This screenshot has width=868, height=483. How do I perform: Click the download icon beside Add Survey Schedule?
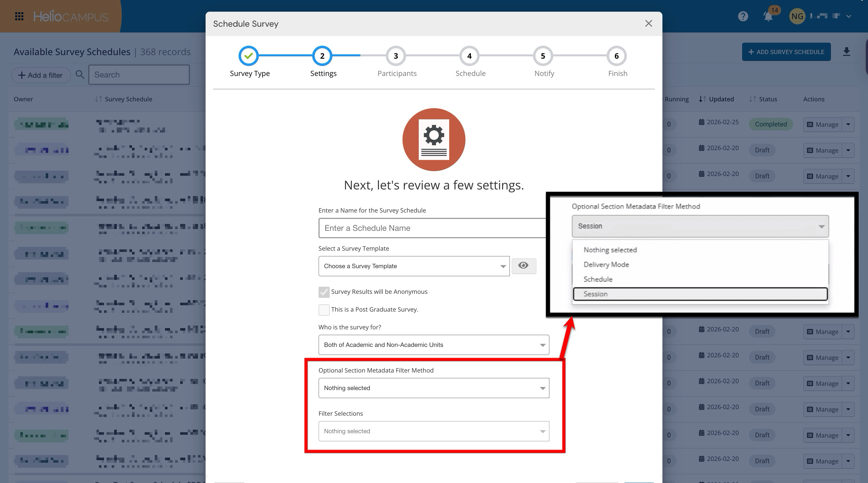click(846, 52)
